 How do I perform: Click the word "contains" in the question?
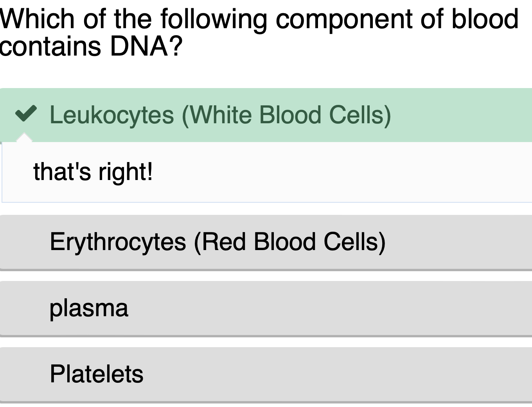[51, 46]
